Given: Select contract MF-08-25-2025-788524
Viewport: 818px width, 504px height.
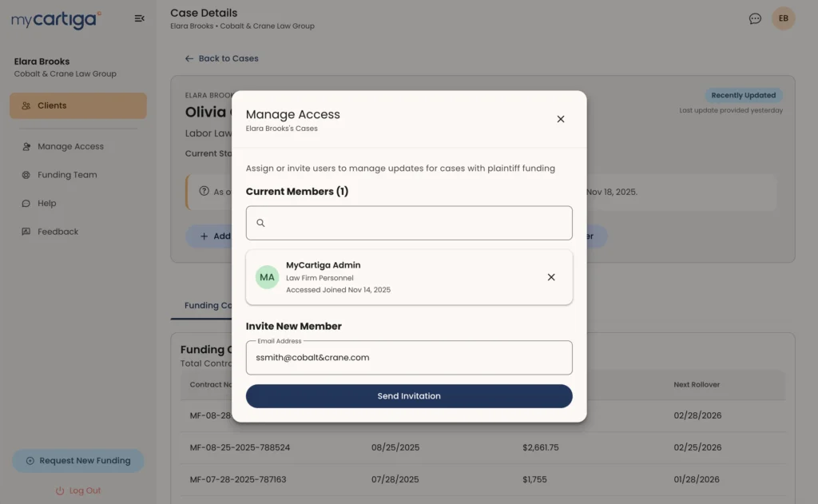Looking at the screenshot, I should point(240,447).
